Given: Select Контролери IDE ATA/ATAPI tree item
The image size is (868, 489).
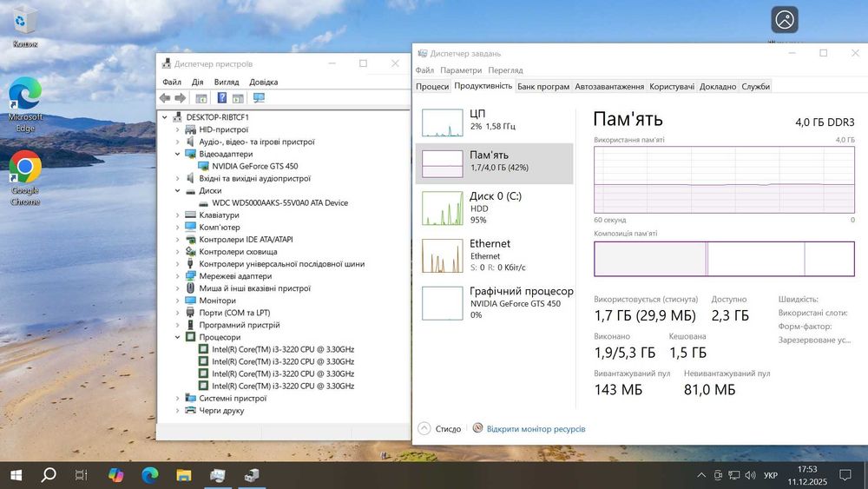Looking at the screenshot, I should click(x=246, y=239).
